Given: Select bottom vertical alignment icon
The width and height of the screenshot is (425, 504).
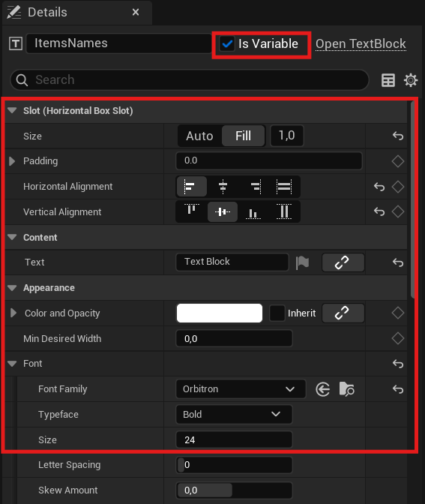Looking at the screenshot, I should (x=253, y=211).
